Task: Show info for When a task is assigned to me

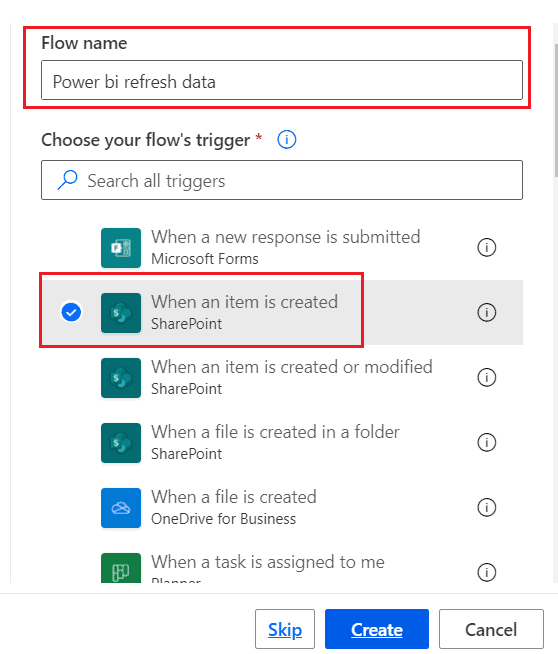Action: click(487, 572)
